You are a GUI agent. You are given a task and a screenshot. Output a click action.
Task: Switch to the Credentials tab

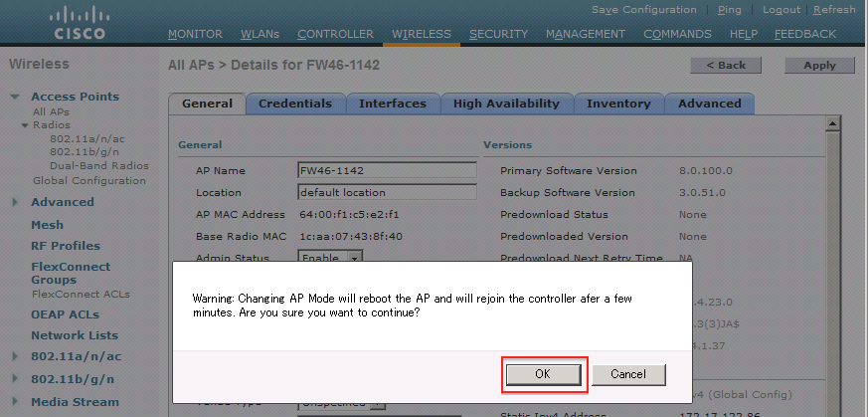[x=295, y=104]
